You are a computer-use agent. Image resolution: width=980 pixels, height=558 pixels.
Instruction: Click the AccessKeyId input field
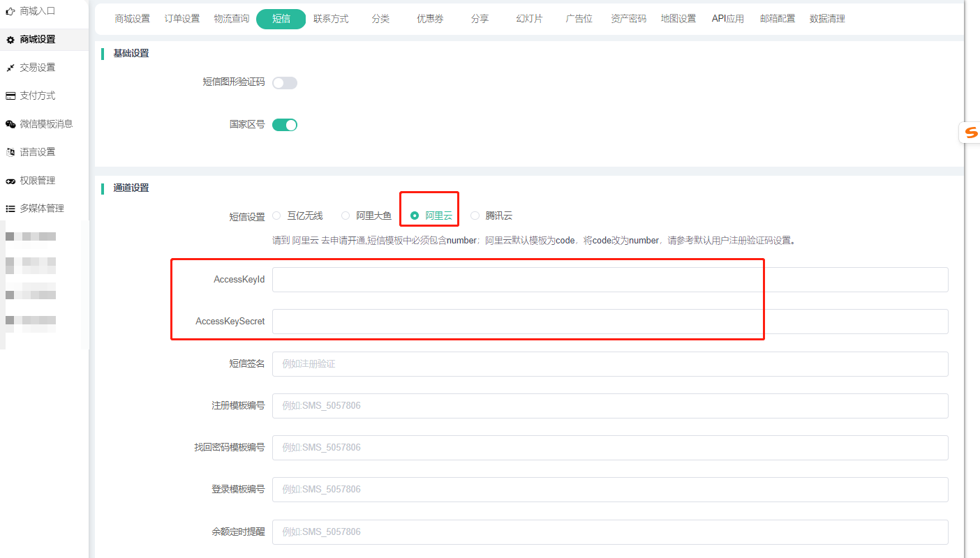[609, 280]
